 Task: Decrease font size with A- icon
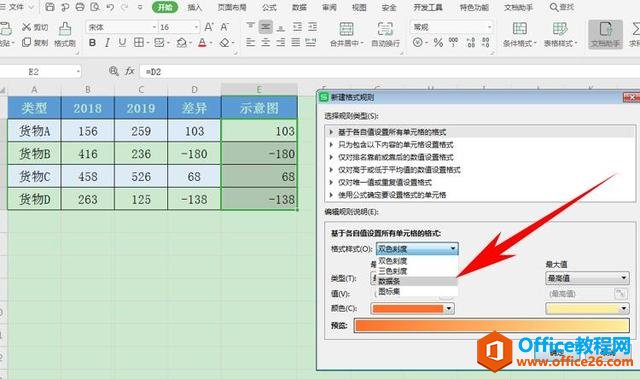[x=224, y=27]
